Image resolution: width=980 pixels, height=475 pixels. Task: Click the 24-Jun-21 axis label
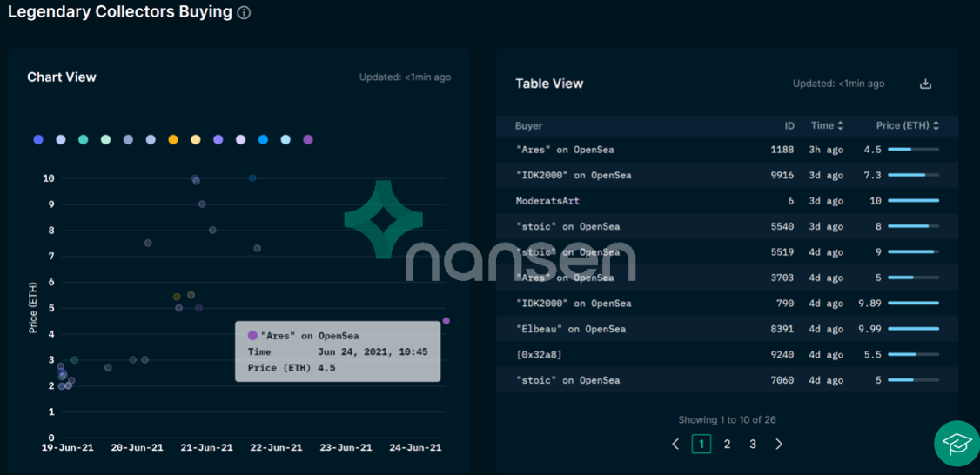(415, 448)
